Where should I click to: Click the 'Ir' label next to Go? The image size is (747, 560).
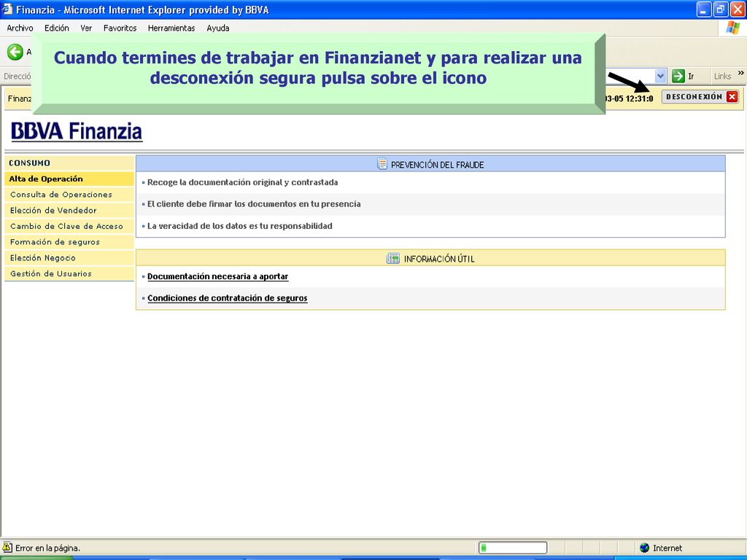click(691, 76)
